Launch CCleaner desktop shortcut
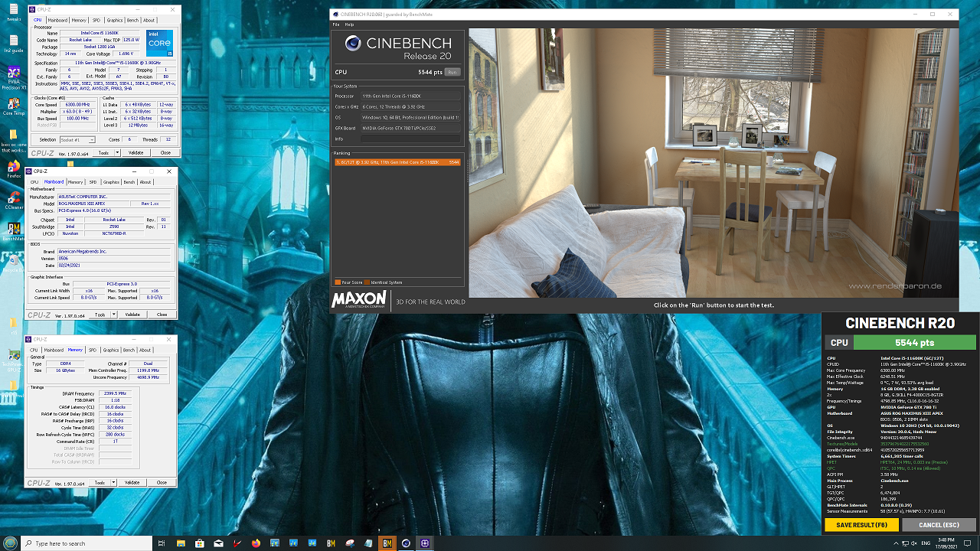Screen dimensions: 980x551 tap(13, 201)
